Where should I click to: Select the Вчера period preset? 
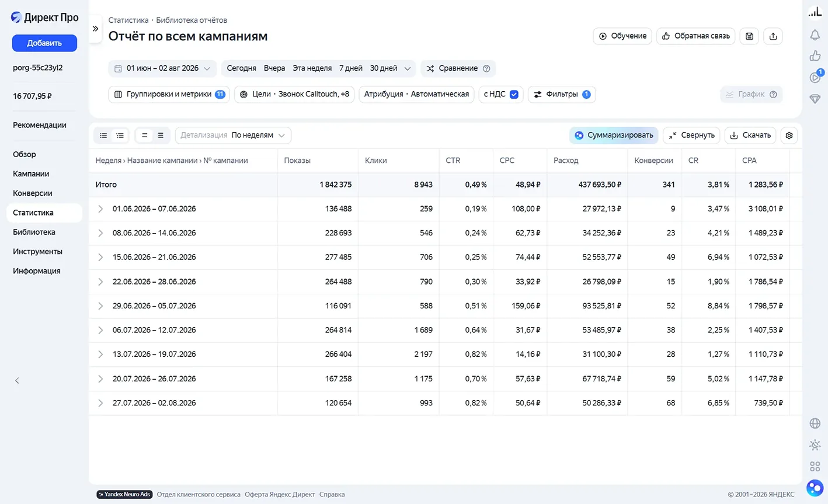pyautogui.click(x=274, y=68)
